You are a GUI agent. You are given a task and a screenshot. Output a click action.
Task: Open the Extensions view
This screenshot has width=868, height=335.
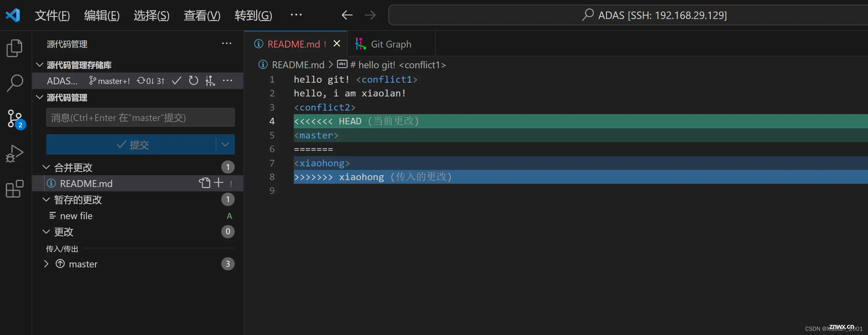tap(14, 189)
